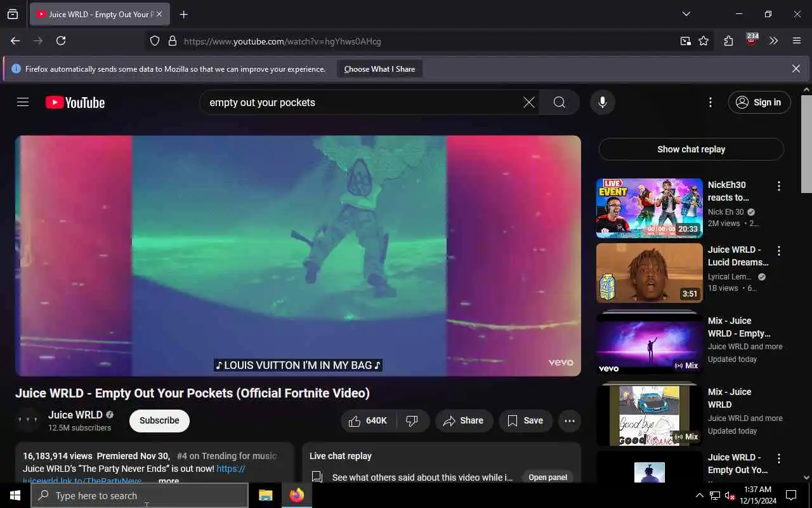
Task: Open options for NickEh30 reacts video
Action: pos(778,185)
